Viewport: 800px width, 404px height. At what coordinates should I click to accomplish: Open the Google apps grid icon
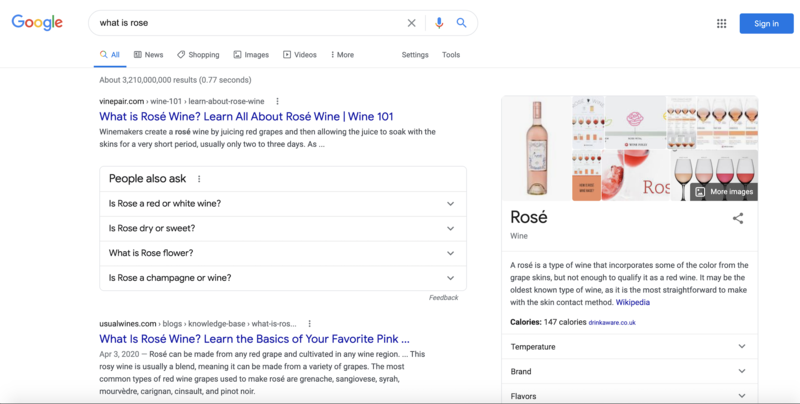click(722, 23)
